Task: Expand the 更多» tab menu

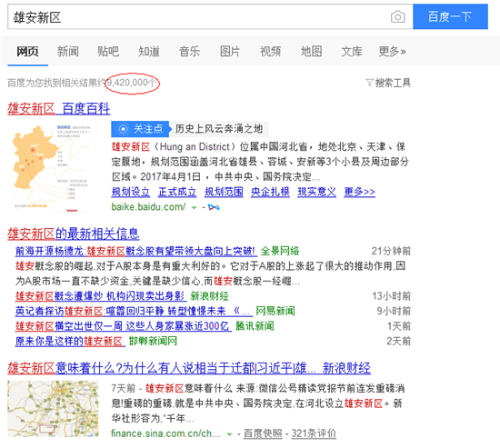Action: 392,51
